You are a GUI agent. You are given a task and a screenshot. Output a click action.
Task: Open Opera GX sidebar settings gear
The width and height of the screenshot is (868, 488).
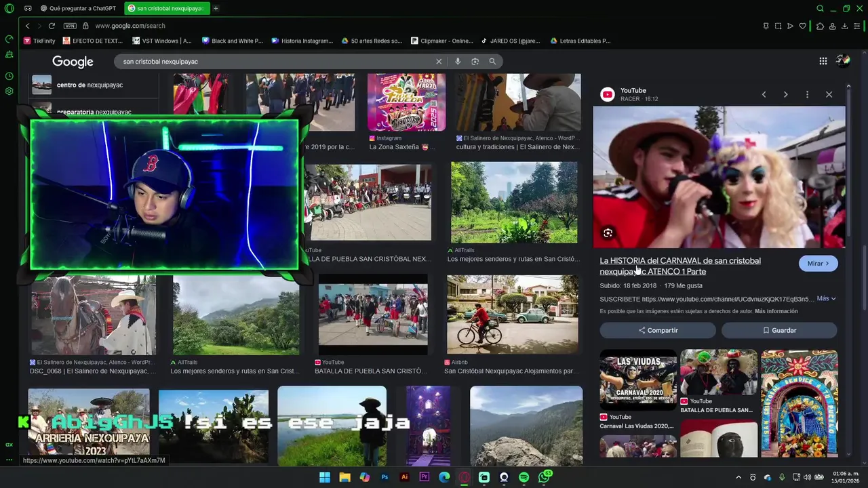pos(9,91)
